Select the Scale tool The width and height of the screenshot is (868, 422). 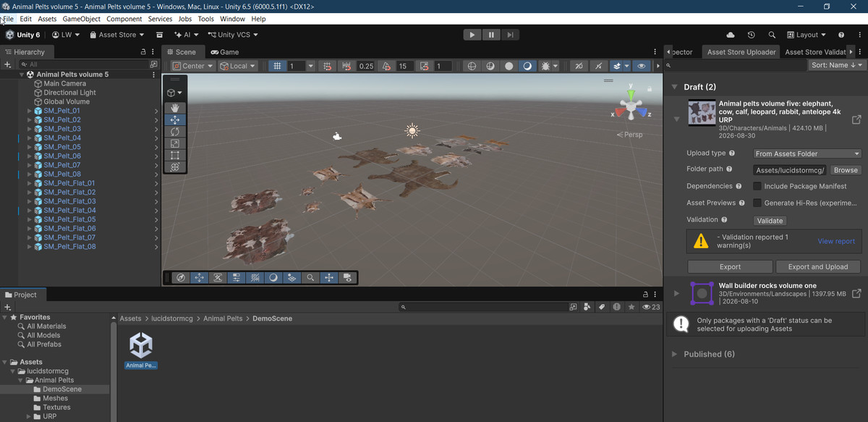pyautogui.click(x=174, y=143)
